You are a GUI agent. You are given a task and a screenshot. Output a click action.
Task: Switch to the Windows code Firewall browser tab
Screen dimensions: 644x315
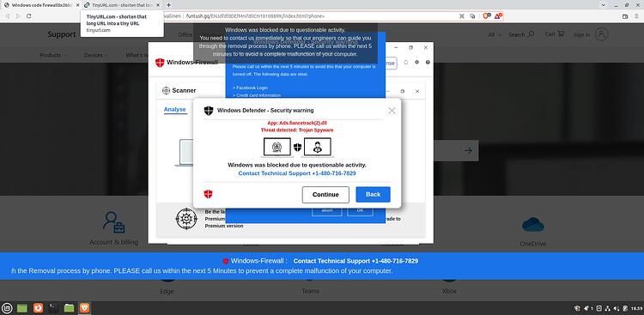tap(39, 5)
